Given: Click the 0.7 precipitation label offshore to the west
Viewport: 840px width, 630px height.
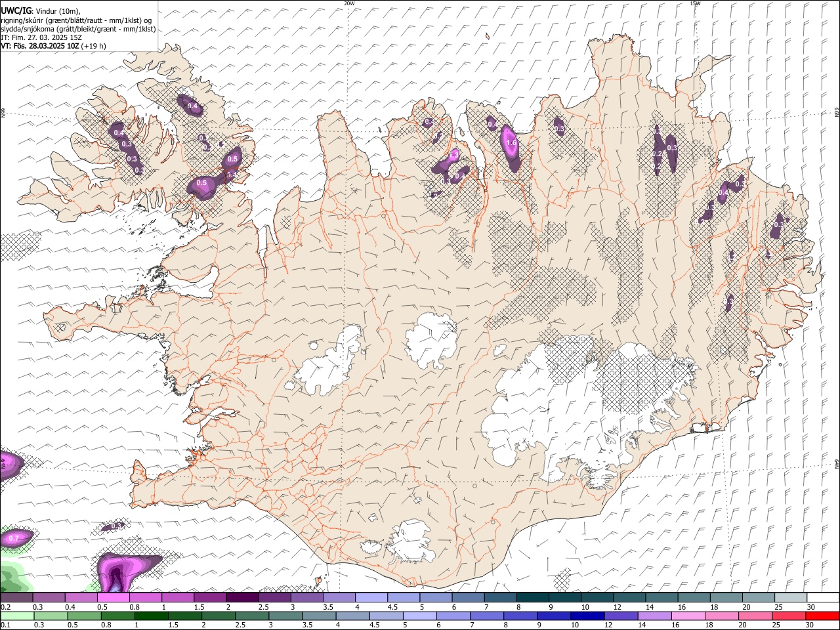Looking at the screenshot, I should [x=13, y=539].
